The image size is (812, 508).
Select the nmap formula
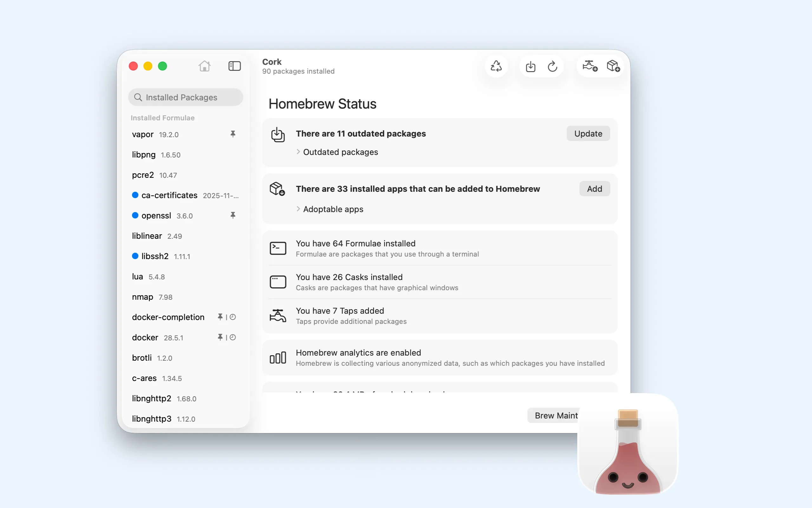186,297
